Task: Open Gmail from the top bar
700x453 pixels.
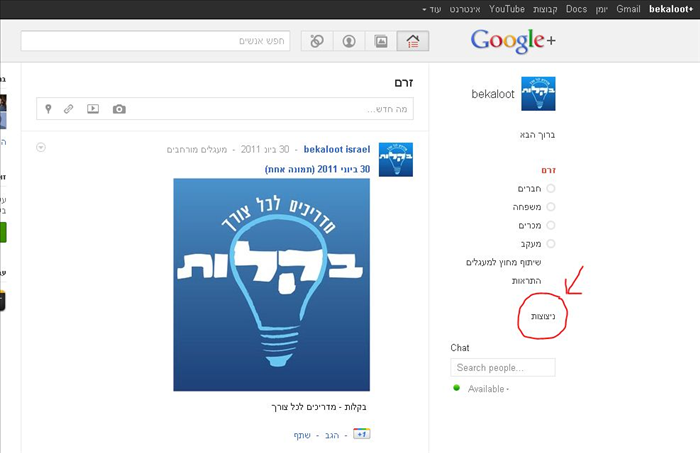Action: 628,9
